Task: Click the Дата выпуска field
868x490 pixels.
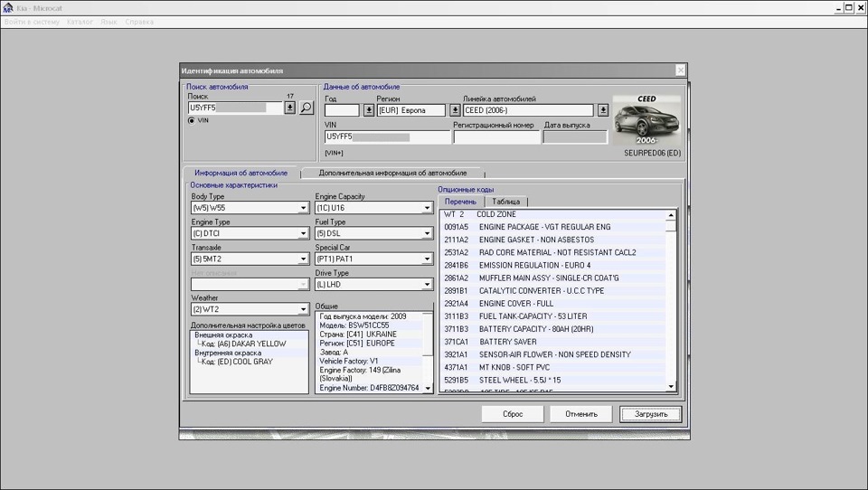Action: pyautogui.click(x=575, y=137)
